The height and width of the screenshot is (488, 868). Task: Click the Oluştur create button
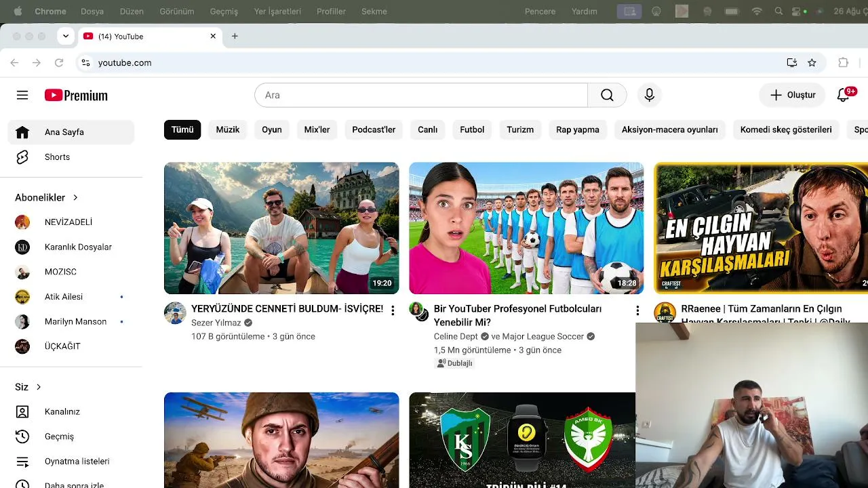click(792, 96)
